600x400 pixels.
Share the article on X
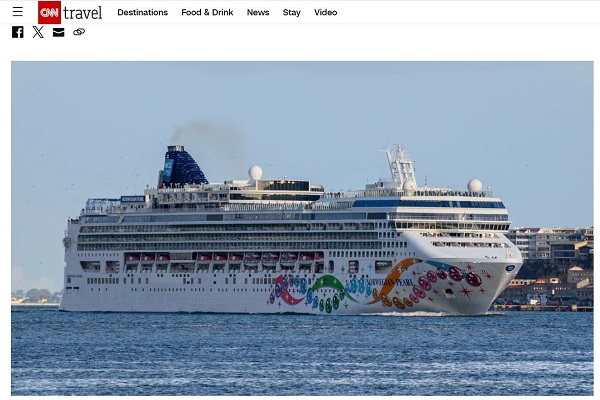click(x=38, y=32)
